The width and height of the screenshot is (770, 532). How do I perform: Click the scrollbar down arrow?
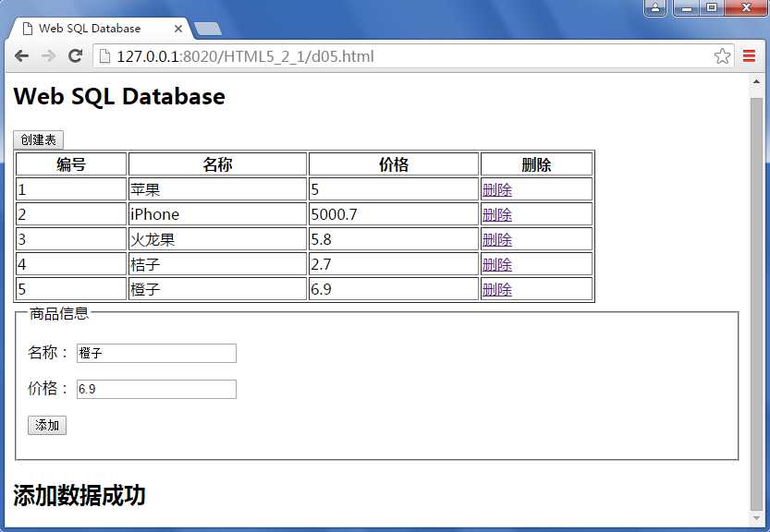(756, 518)
